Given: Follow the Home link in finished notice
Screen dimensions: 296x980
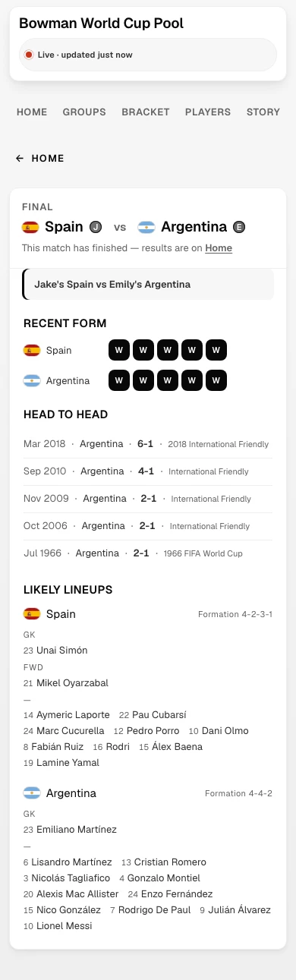Looking at the screenshot, I should 219,248.
